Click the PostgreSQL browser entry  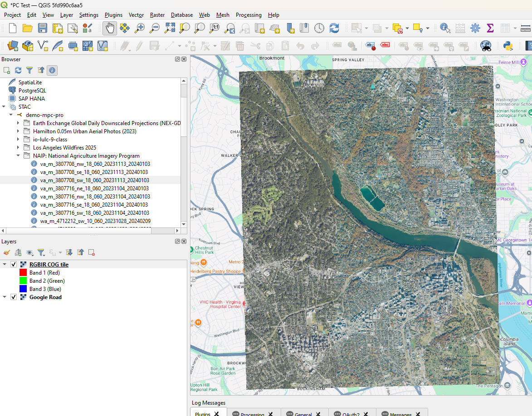(32, 91)
